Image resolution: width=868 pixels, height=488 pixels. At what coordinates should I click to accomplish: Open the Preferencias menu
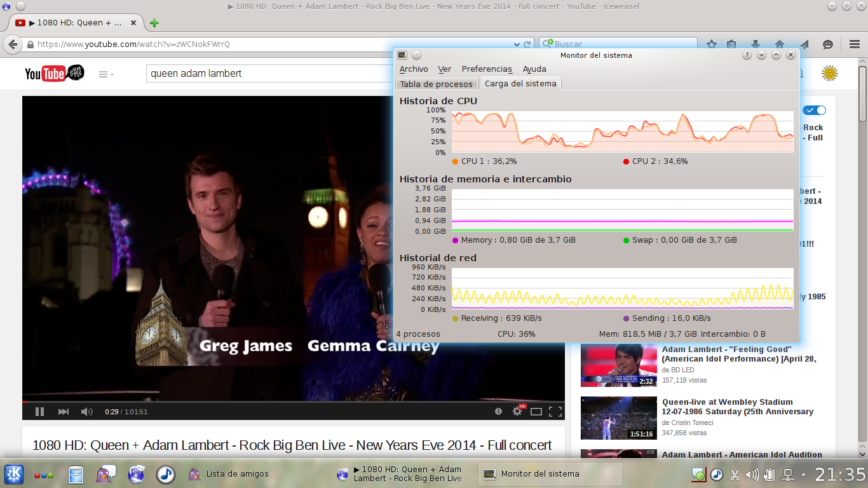coord(487,69)
